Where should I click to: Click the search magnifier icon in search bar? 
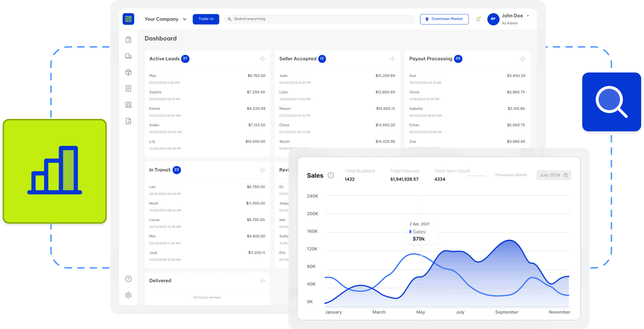(x=230, y=19)
